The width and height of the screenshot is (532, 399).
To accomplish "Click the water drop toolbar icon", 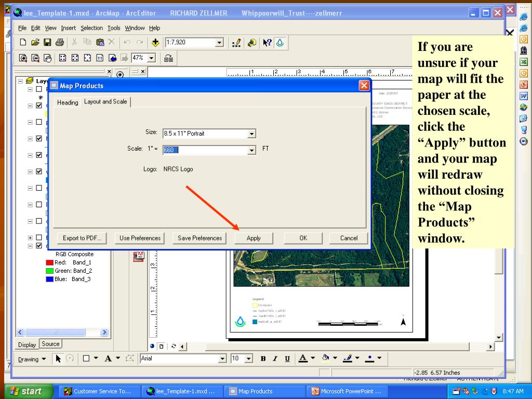I will tap(280, 43).
